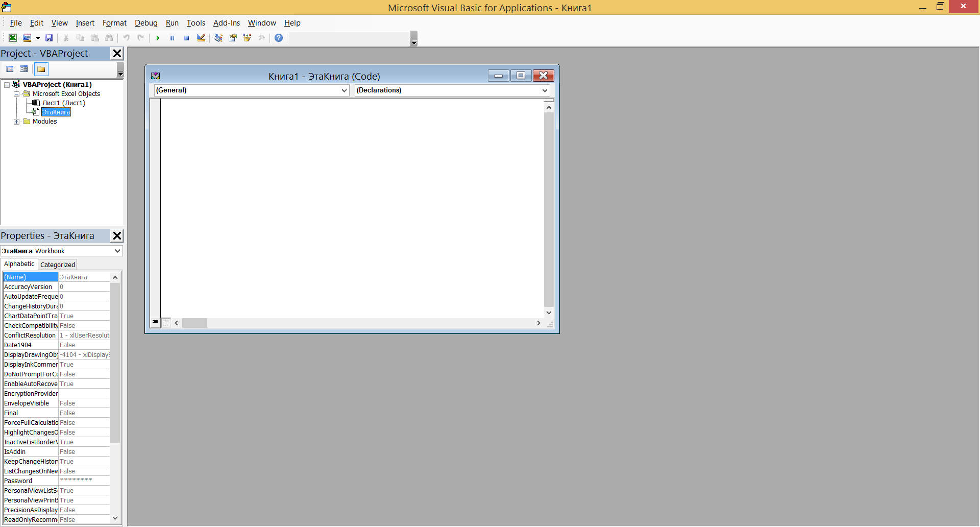This screenshot has height=527, width=980.
Task: Click the Break pause icon
Action: 172,38
